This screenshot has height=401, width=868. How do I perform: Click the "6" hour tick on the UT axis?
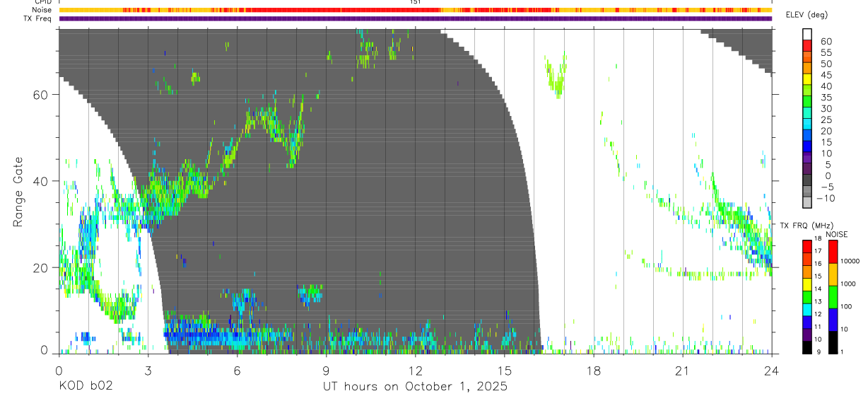237,371
